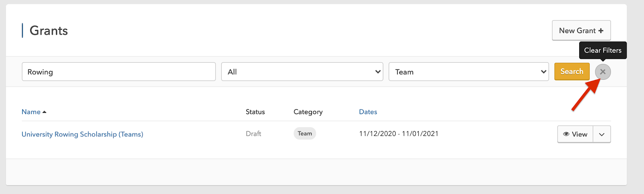The image size is (644, 194).
Task: Click the Clear Filters tooltip
Action: [603, 50]
